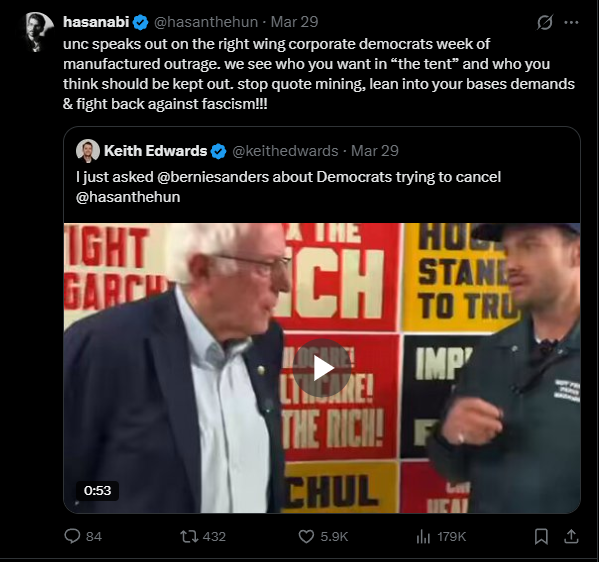This screenshot has height=562, width=599.
Task: Open the Mar 29 timestamp of hasanabi's post
Action: [x=294, y=22]
